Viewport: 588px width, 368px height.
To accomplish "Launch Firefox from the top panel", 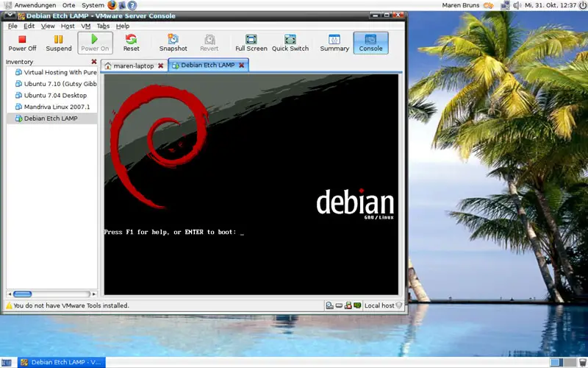I will [112, 5].
